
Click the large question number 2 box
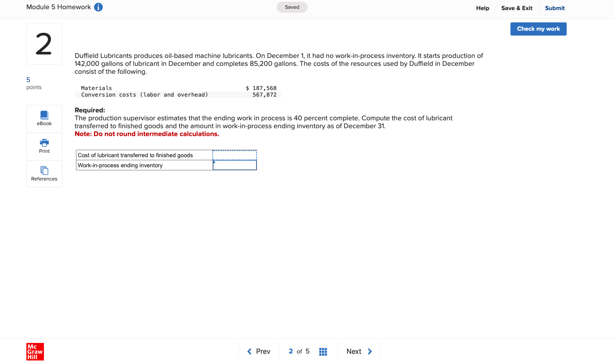coord(44,43)
